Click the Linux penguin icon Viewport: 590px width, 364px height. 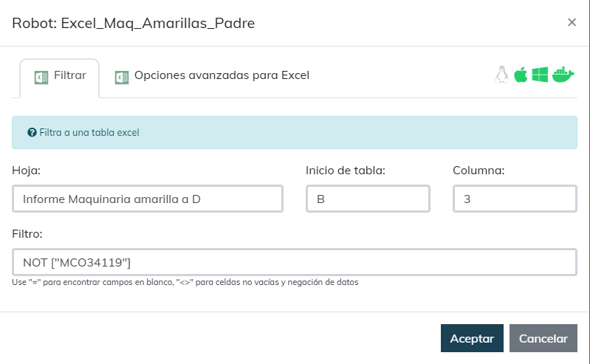501,75
